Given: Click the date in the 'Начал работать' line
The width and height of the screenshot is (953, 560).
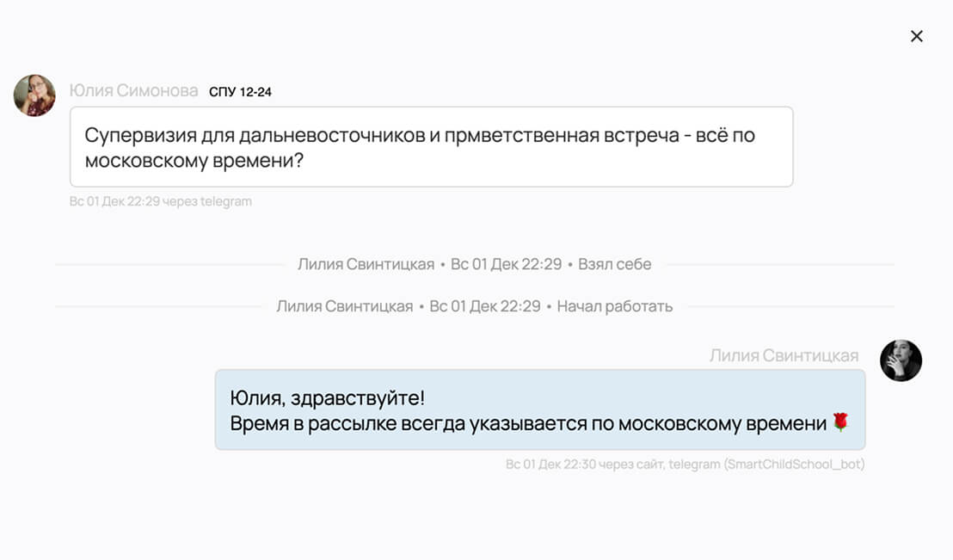Looking at the screenshot, I should coord(485,306).
